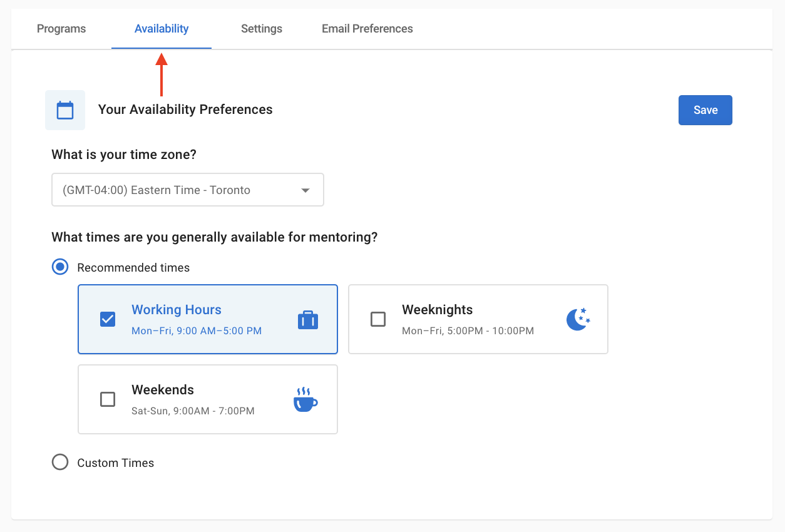The width and height of the screenshot is (785, 532).
Task: Open the Email Preferences tab
Action: [367, 29]
